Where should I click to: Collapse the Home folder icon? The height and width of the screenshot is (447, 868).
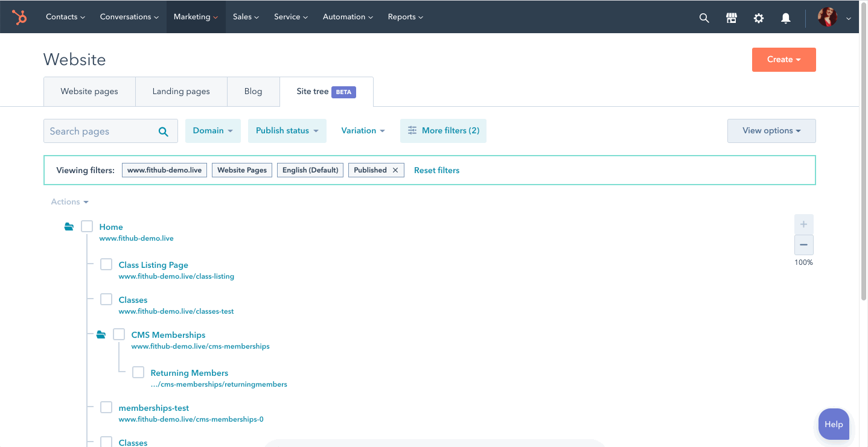click(x=69, y=227)
